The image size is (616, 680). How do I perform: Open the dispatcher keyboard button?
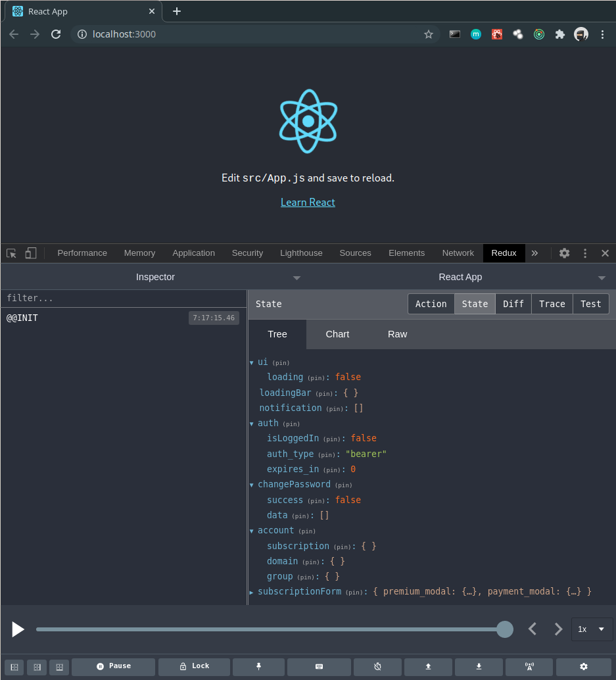point(319,667)
